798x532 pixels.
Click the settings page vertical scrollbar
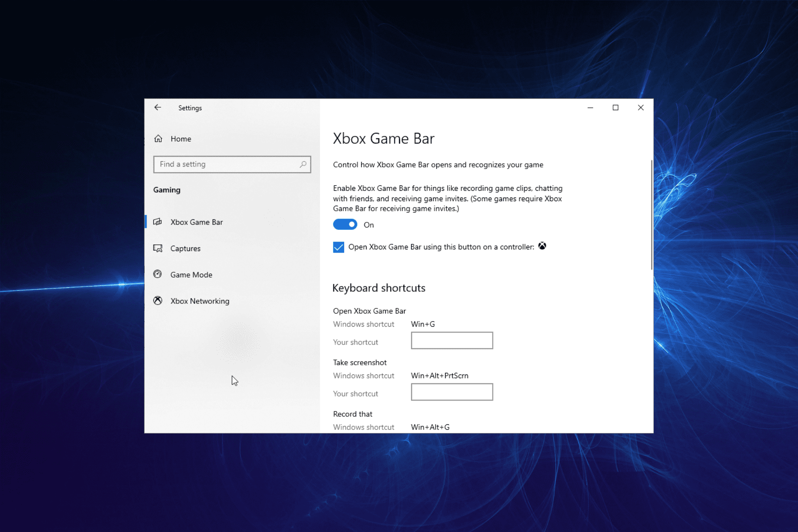[x=651, y=215]
